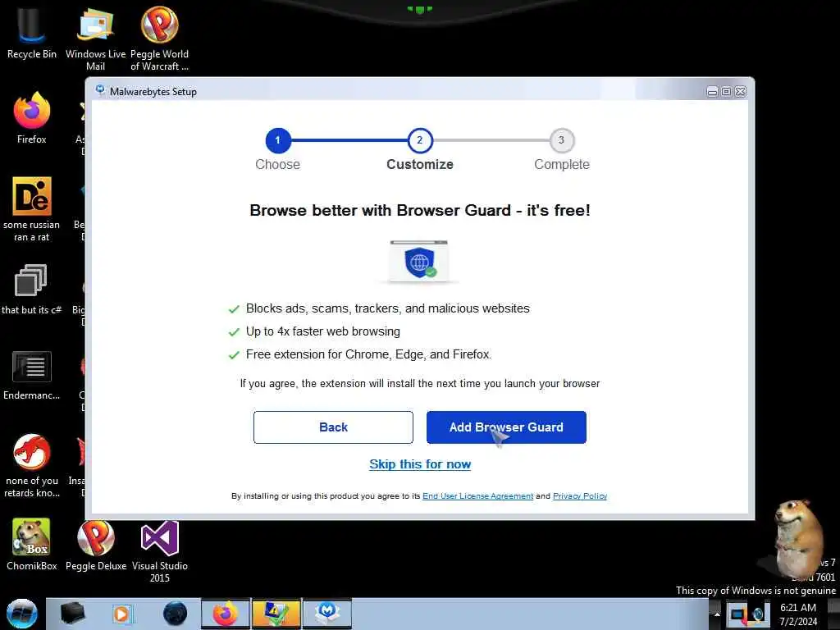Maximize the Malwarebytes Setup window
Screen dimensions: 840x630
click(x=726, y=92)
